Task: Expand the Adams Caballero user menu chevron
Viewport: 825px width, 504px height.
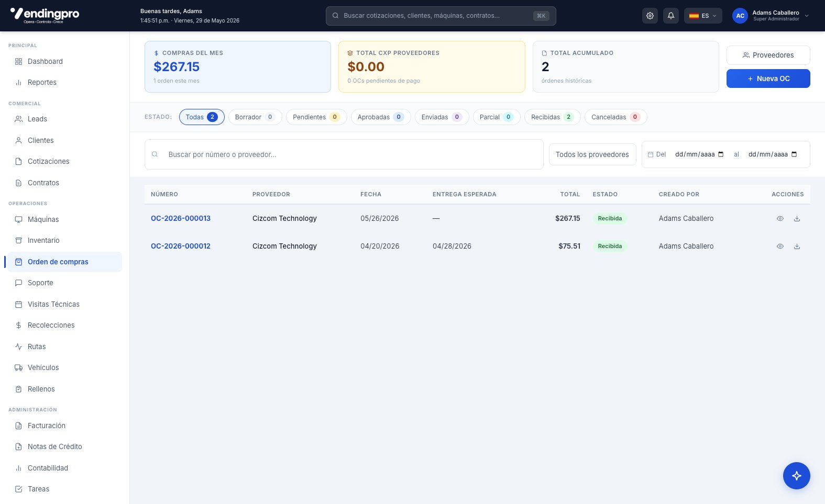Action: pos(807,16)
